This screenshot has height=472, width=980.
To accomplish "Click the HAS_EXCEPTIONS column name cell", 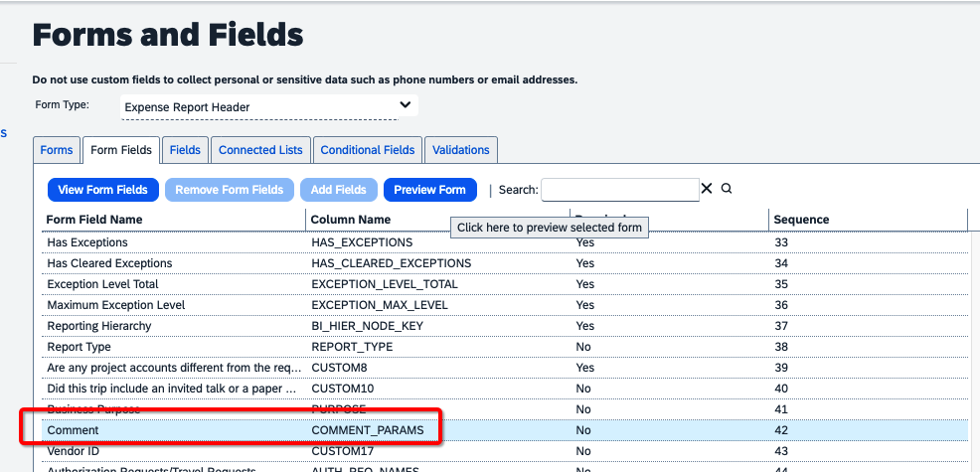I will tap(362, 241).
